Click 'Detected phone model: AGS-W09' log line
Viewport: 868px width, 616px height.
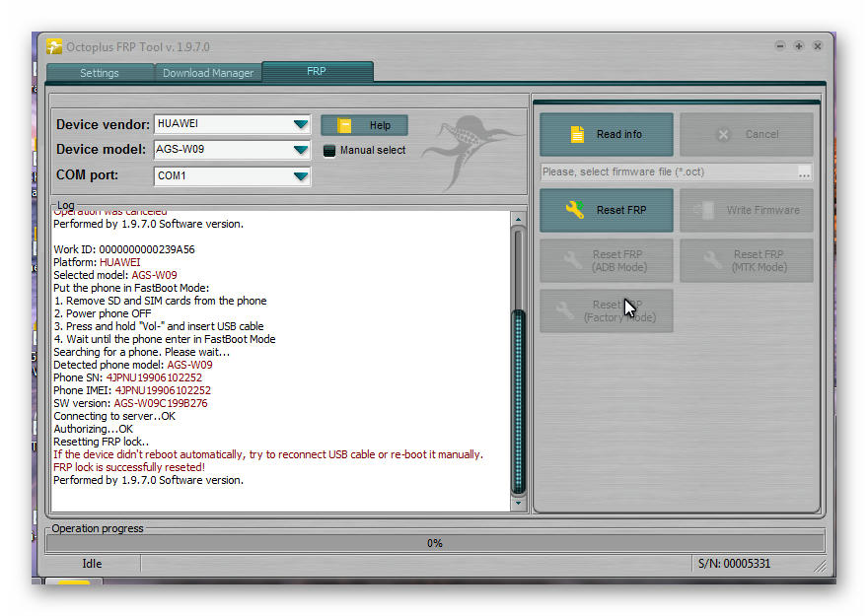133,365
